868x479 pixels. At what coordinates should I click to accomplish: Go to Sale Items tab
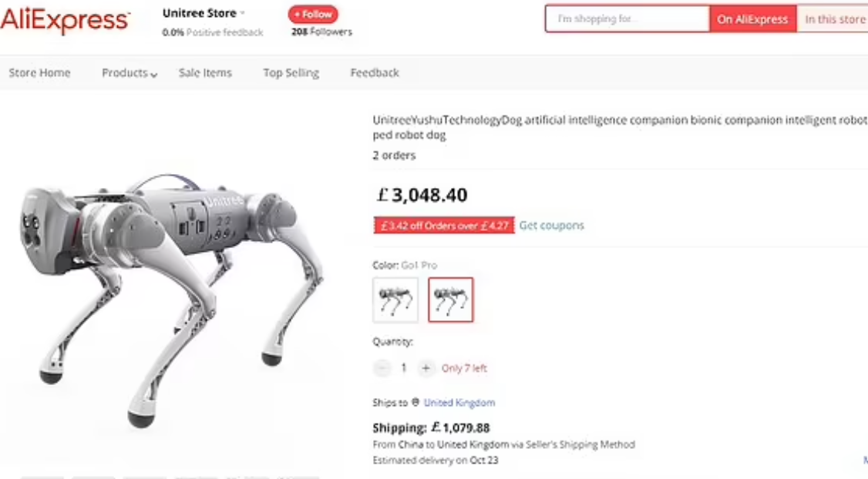pyautogui.click(x=205, y=73)
